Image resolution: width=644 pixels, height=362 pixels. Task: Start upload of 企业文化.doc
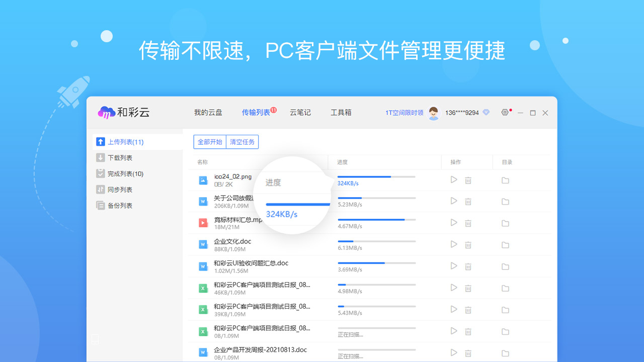pyautogui.click(x=454, y=244)
